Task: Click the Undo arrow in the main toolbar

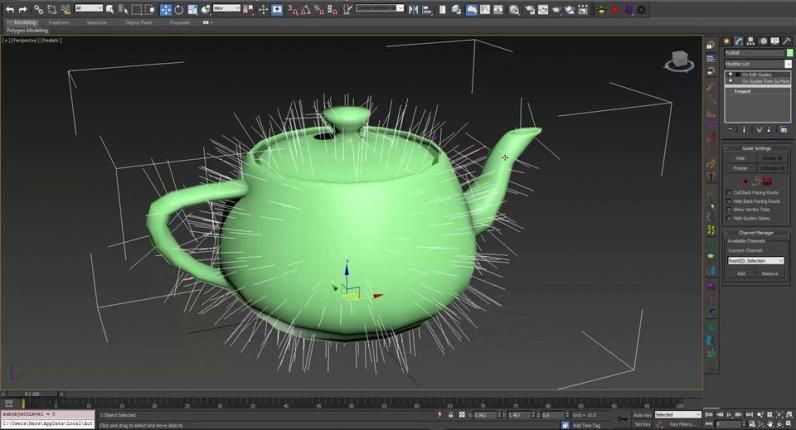Action: 8,9
